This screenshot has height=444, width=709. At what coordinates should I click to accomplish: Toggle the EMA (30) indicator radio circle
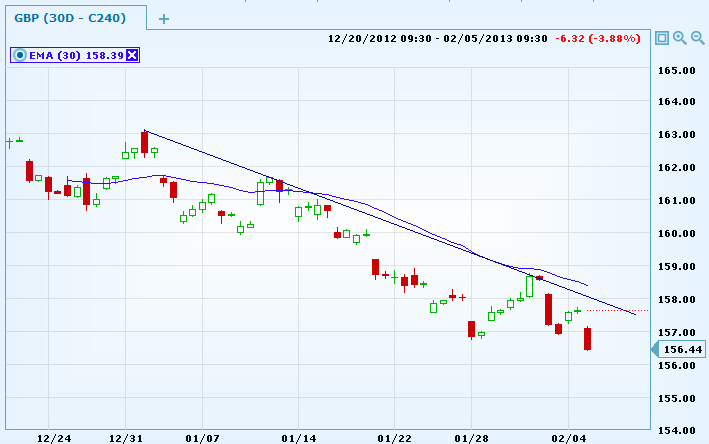19,55
